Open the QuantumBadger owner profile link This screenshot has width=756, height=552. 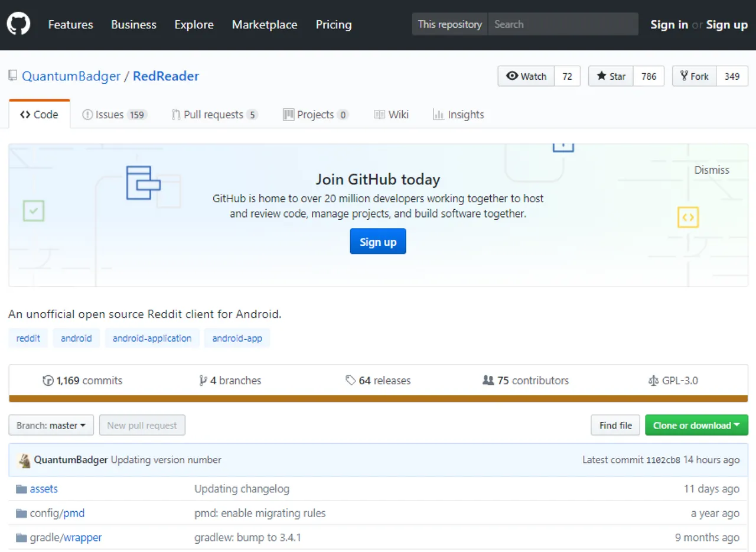click(71, 76)
